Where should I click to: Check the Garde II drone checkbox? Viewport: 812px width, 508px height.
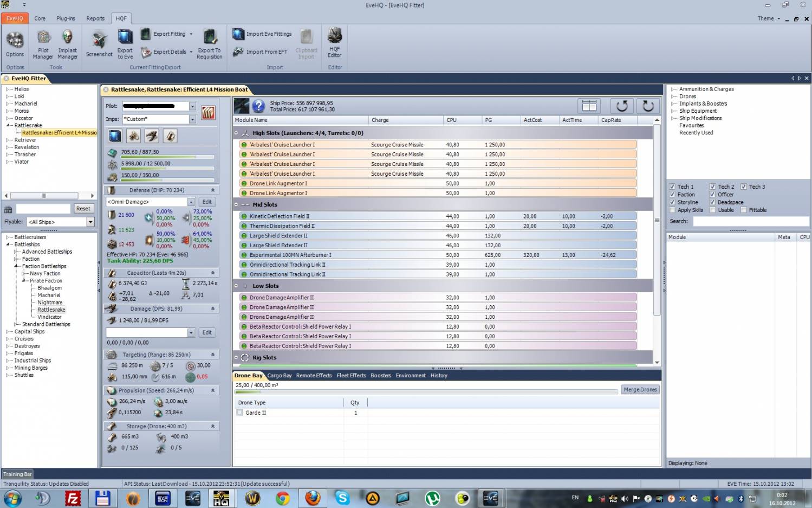pos(239,413)
